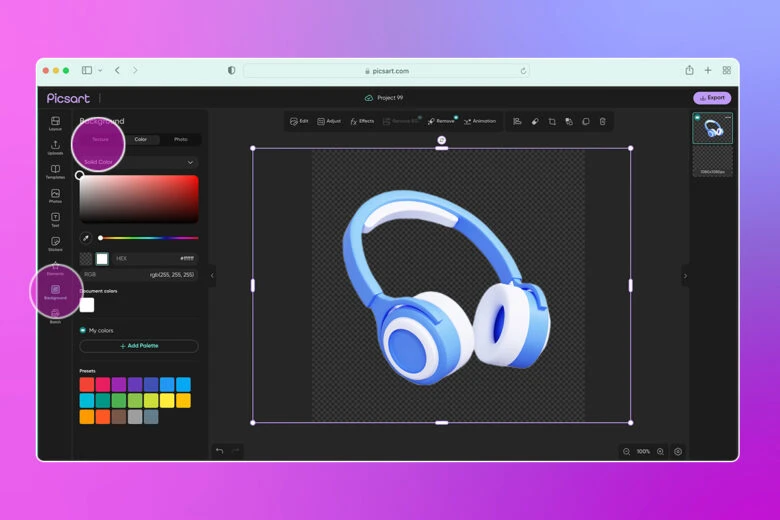Select the transparent background swatch
Viewport: 780px width, 520px height.
(x=86, y=259)
